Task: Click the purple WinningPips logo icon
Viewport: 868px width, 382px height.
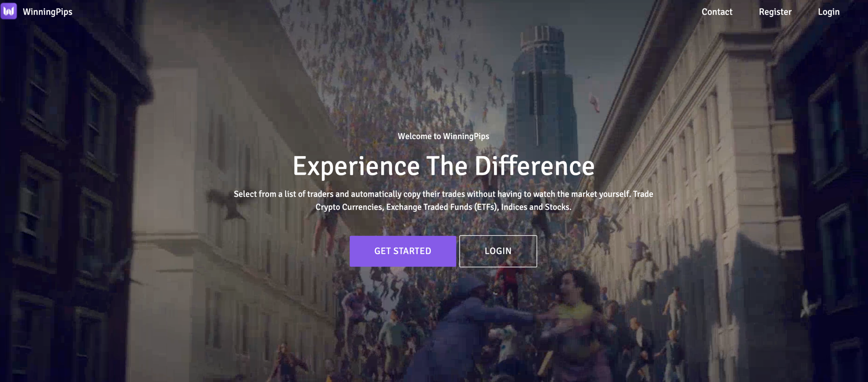Action: [x=8, y=12]
